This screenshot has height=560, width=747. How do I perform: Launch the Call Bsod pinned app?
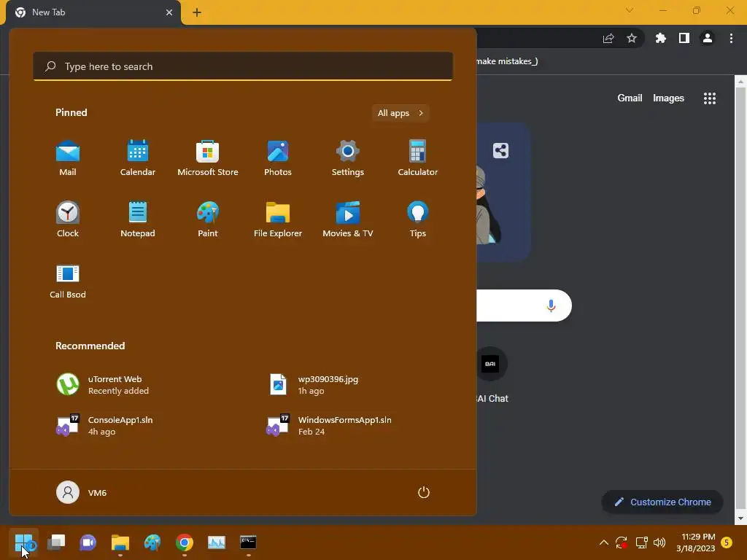pos(68,281)
